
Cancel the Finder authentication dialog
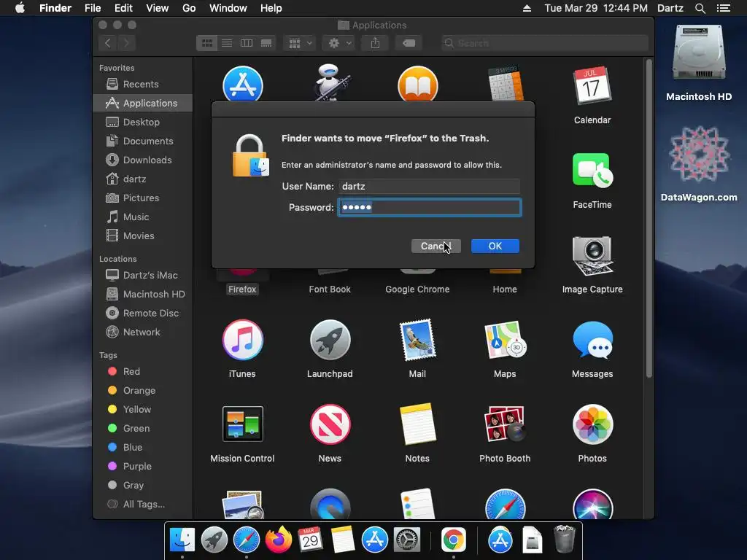point(436,246)
